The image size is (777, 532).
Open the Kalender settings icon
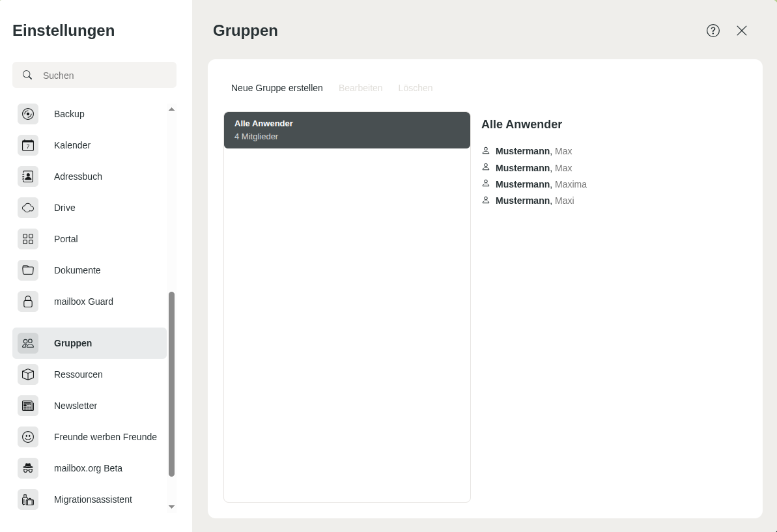[x=28, y=145]
